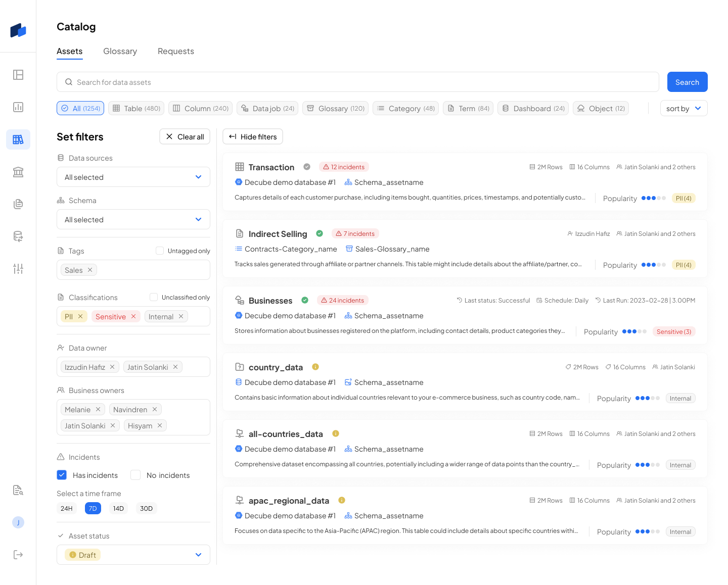
Task: Open the governance bank sidebar icon
Action: coord(18,172)
